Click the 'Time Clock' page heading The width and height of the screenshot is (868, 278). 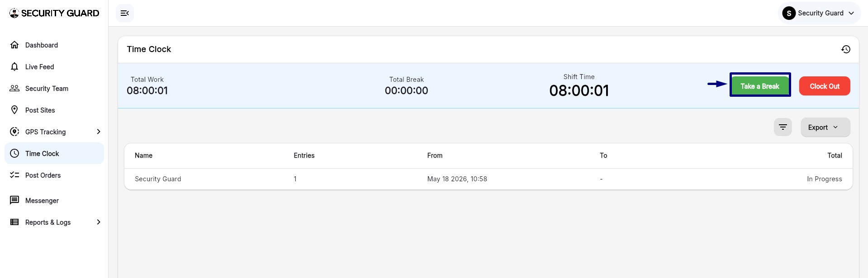point(149,49)
